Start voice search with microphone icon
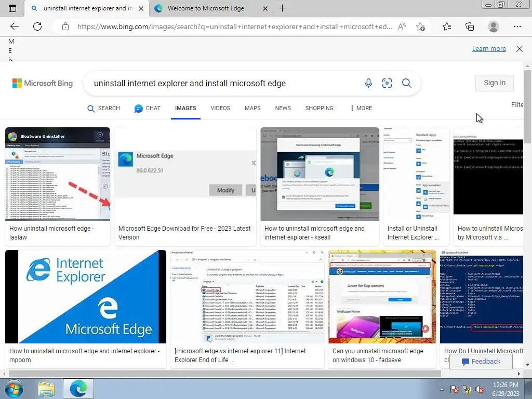532x399 pixels. pos(368,83)
